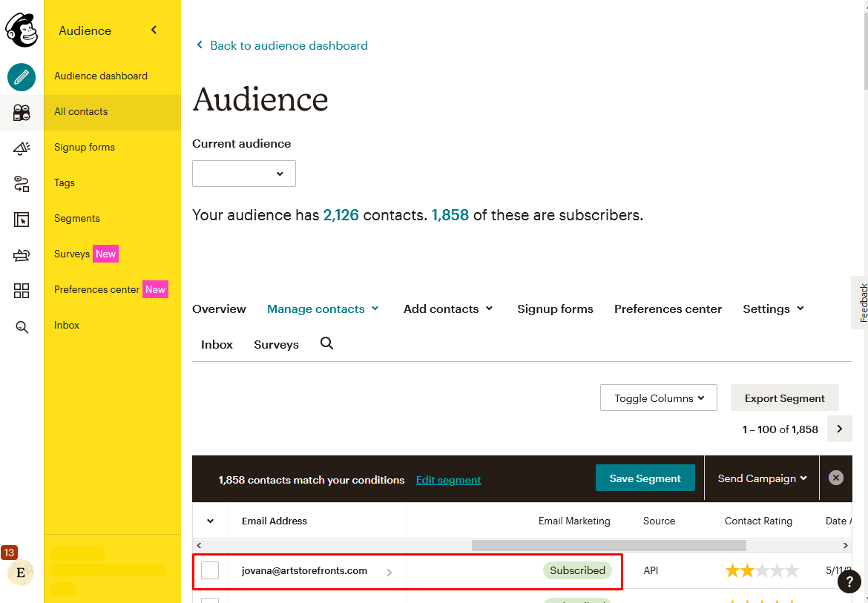This screenshot has height=603, width=868.
Task: Click the Save Segment button
Action: pyautogui.click(x=645, y=478)
